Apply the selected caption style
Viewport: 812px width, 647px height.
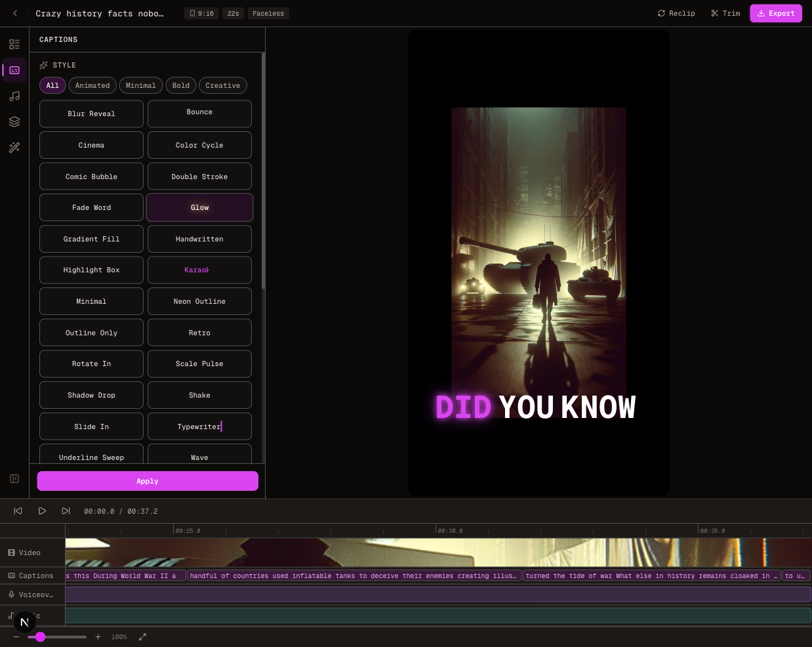(148, 481)
